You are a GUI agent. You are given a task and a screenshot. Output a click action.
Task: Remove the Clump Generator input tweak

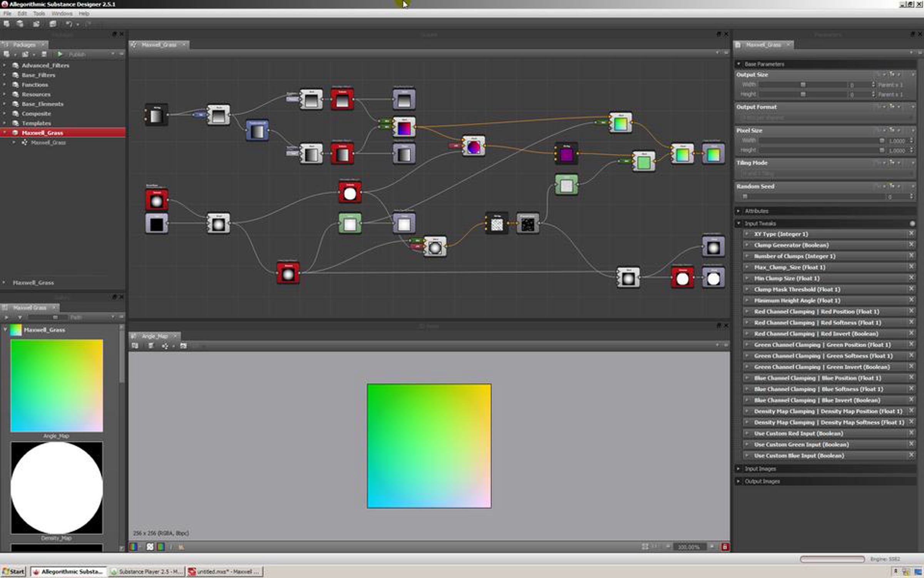pyautogui.click(x=911, y=245)
